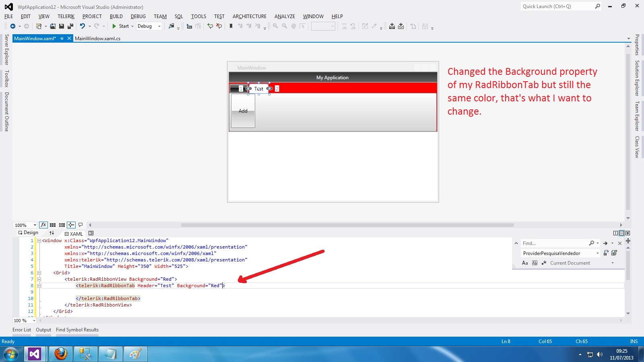Viewport: 644px width, 362px height.
Task: Open the Debug configuration dropdown
Action: coord(149,26)
